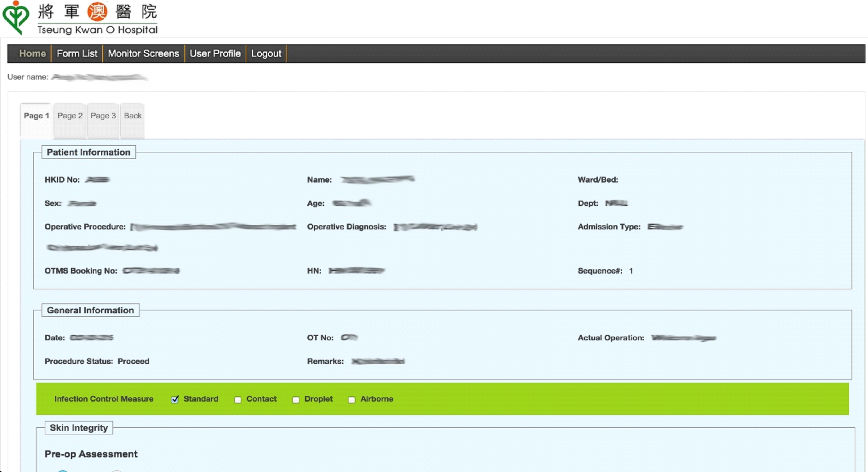Enable the Contact precaution checkbox
The width and height of the screenshot is (868, 472).
[x=238, y=400]
